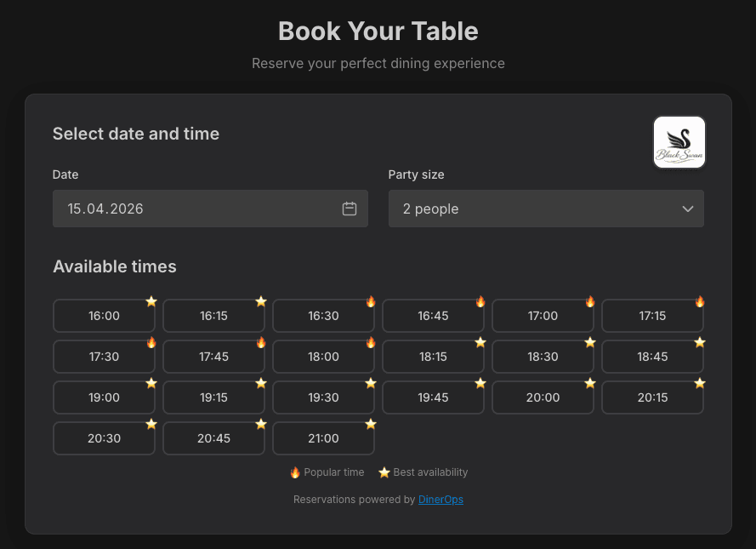Open the Party size dropdown
Viewport: 756px width, 549px height.
546,208
